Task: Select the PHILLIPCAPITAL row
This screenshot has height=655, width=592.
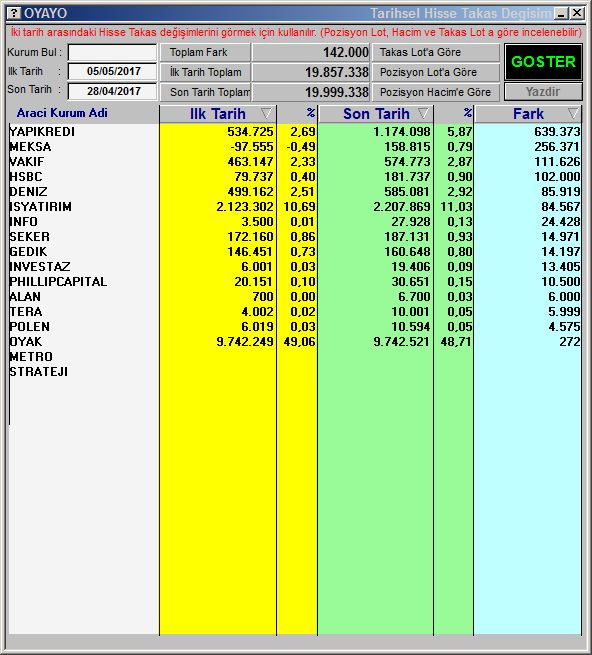Action: (x=295, y=282)
